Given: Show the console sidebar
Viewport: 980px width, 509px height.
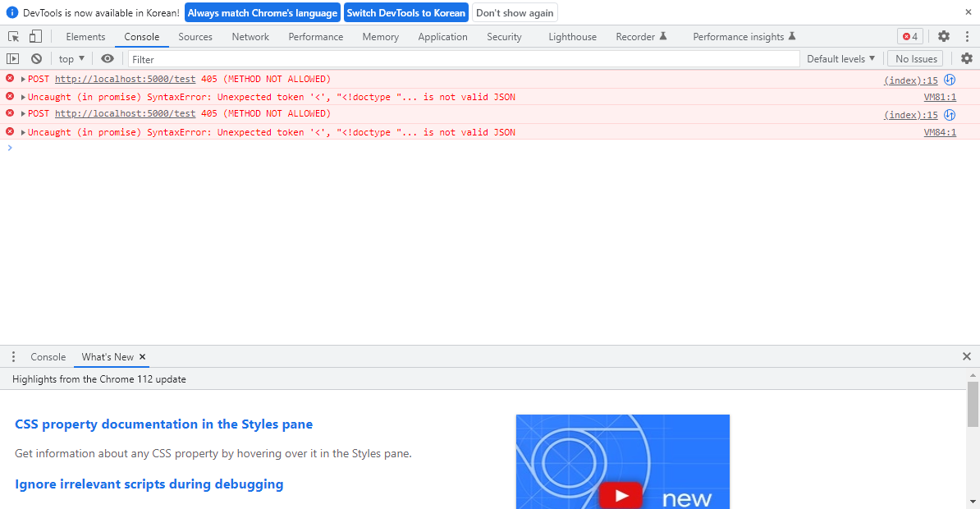Looking at the screenshot, I should [x=12, y=59].
